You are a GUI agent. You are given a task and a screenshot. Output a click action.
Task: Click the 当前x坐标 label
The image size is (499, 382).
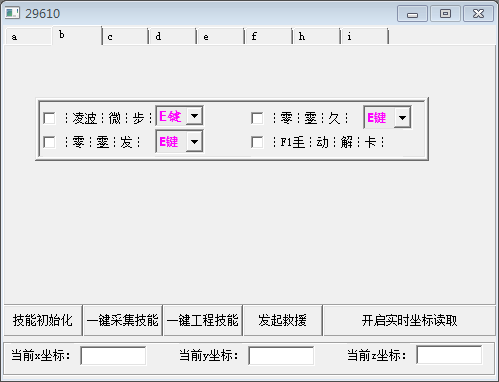click(41, 355)
